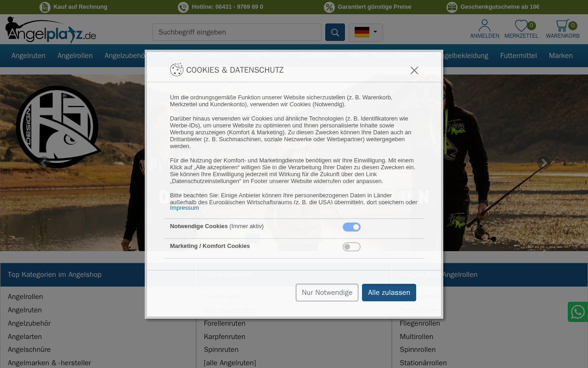The width and height of the screenshot is (588, 368).
Task: Open the Karpfenruten link
Action: [x=225, y=337]
